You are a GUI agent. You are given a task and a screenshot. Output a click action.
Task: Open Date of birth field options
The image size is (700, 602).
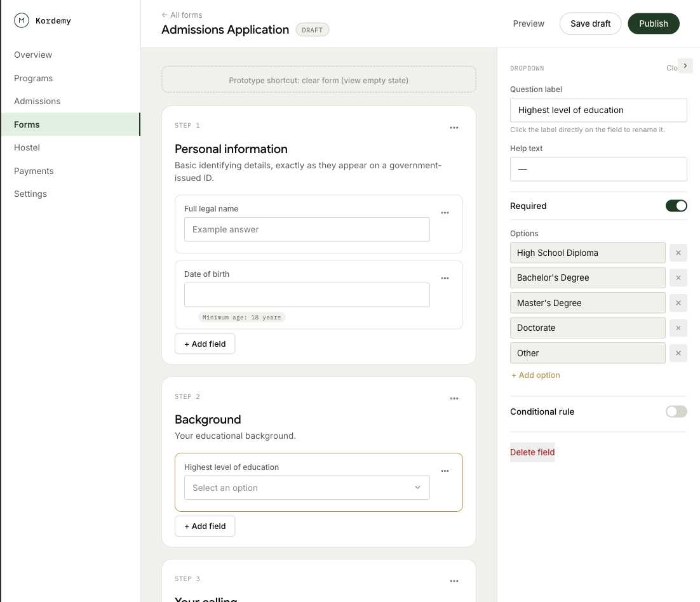click(445, 278)
